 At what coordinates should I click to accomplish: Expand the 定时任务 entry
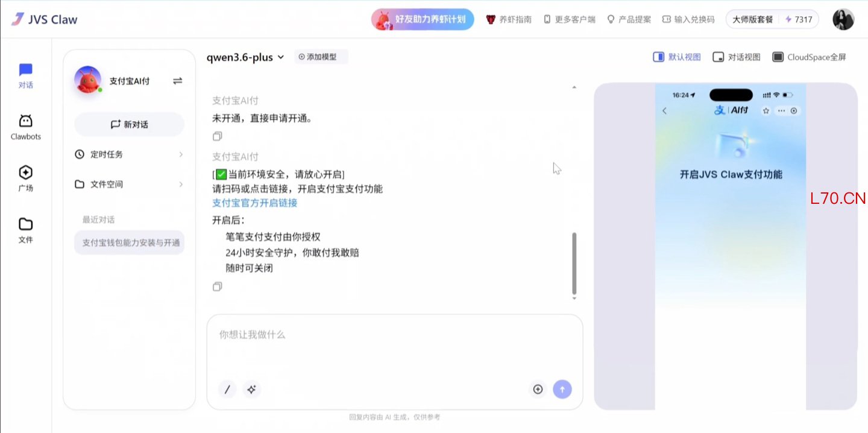[x=129, y=154]
